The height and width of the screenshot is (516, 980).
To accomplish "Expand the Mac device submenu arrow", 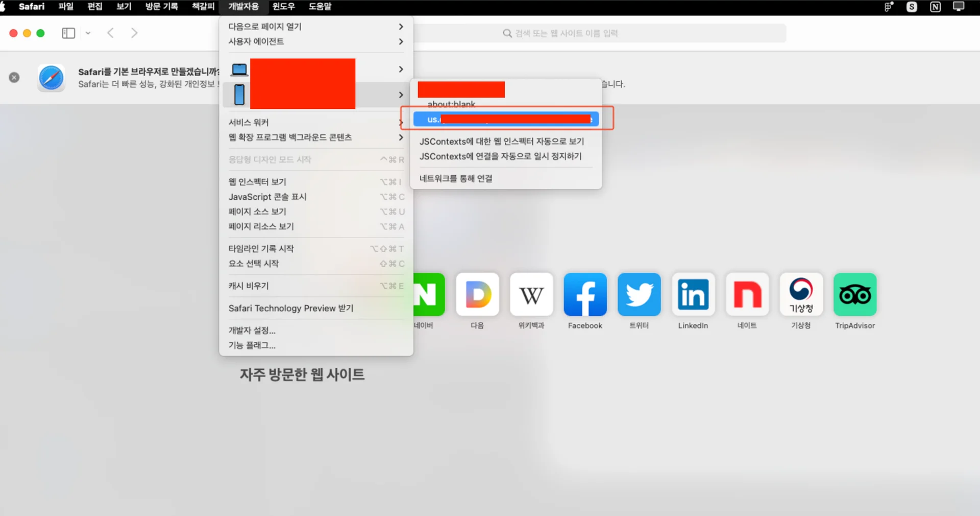I will [x=401, y=69].
